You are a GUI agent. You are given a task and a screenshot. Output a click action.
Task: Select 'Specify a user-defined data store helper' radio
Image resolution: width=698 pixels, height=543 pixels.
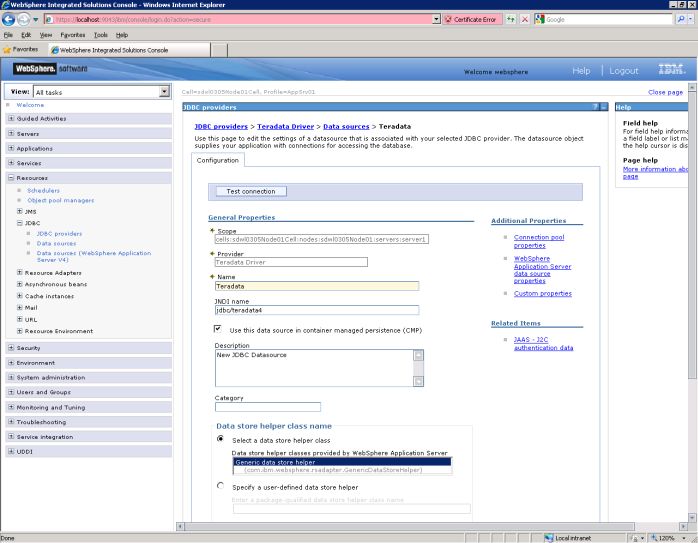point(220,486)
